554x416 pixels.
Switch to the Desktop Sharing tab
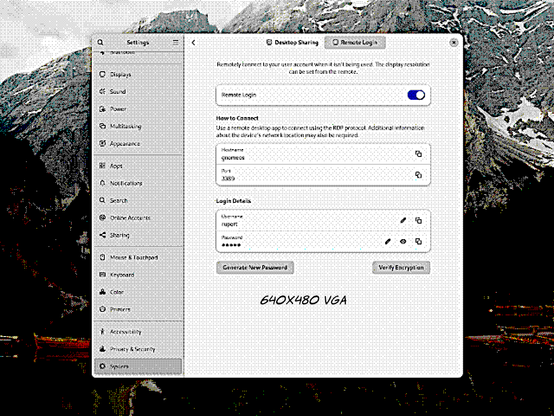coord(292,42)
